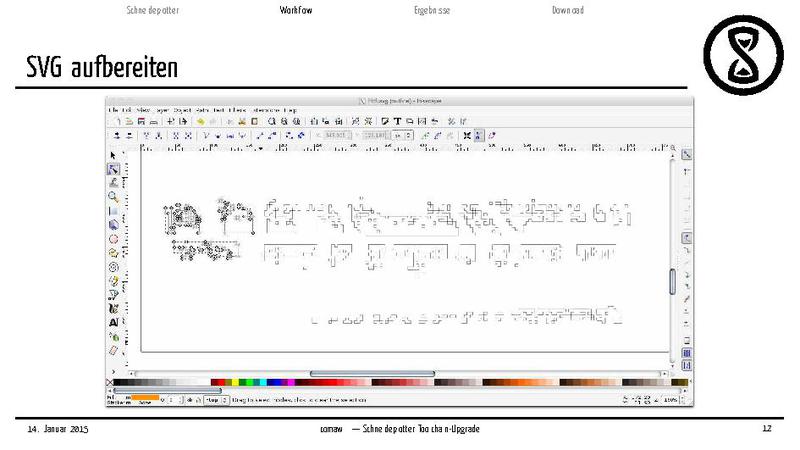The image size is (800, 450).
Task: Open Fill and Stroke dialog icon
Action: pyautogui.click(x=385, y=121)
